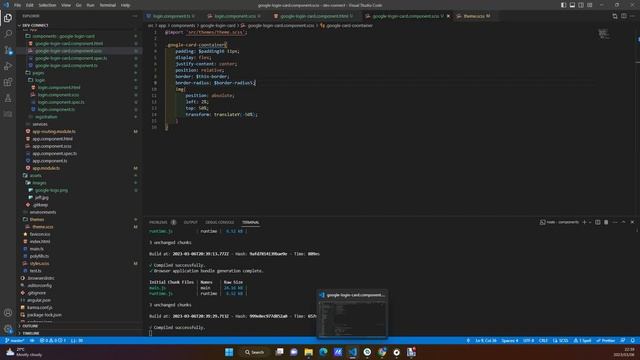Open the Manage gear icon
The image size is (640, 360).
(8, 329)
